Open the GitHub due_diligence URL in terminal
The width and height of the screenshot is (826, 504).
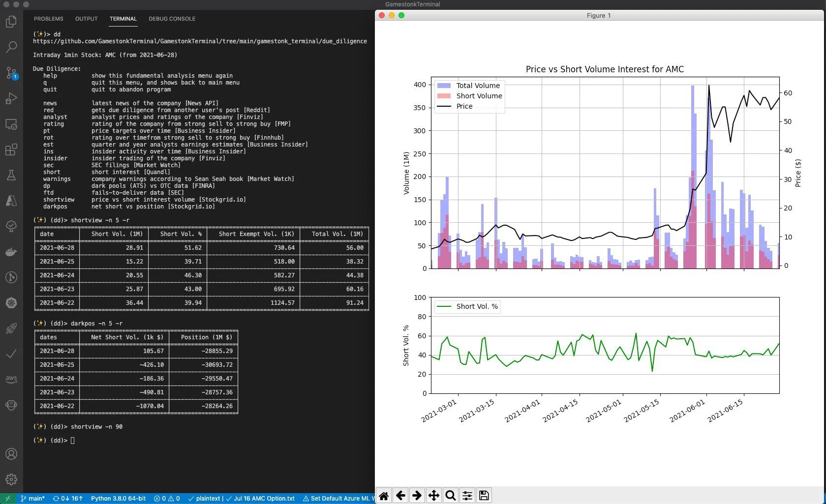coord(200,41)
